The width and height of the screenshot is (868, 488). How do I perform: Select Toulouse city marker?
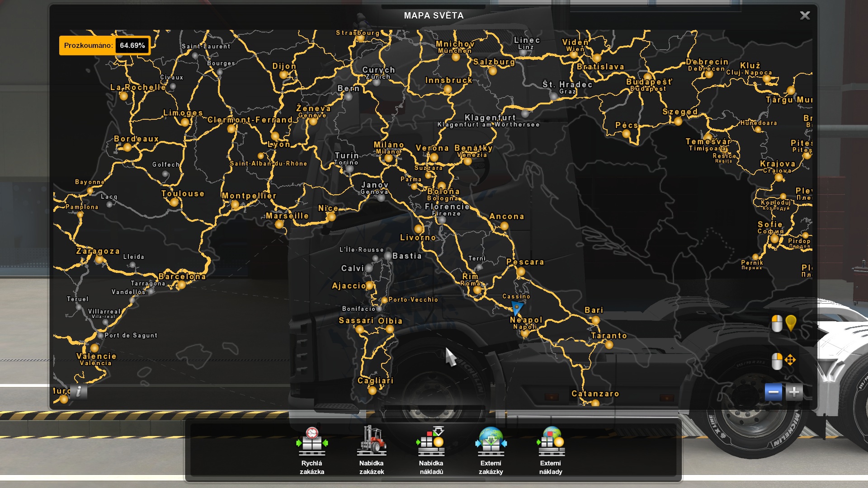click(x=174, y=202)
